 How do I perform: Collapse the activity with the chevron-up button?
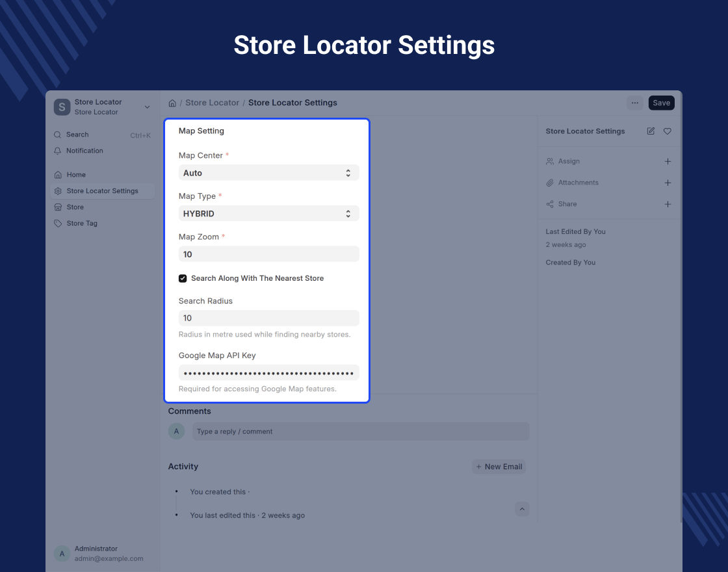point(522,510)
